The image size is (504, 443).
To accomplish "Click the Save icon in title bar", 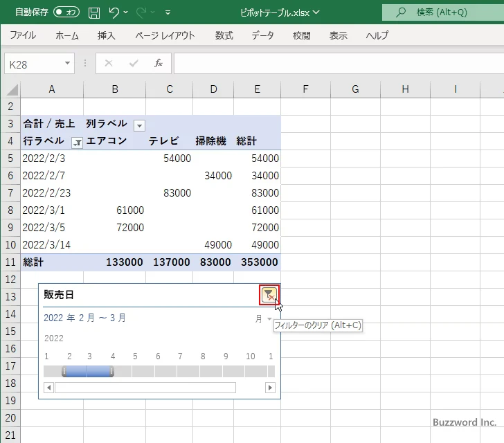I will coord(94,12).
